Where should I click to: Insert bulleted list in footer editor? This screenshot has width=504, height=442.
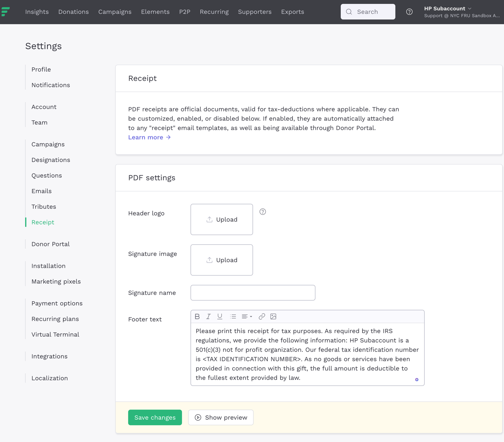click(x=233, y=316)
